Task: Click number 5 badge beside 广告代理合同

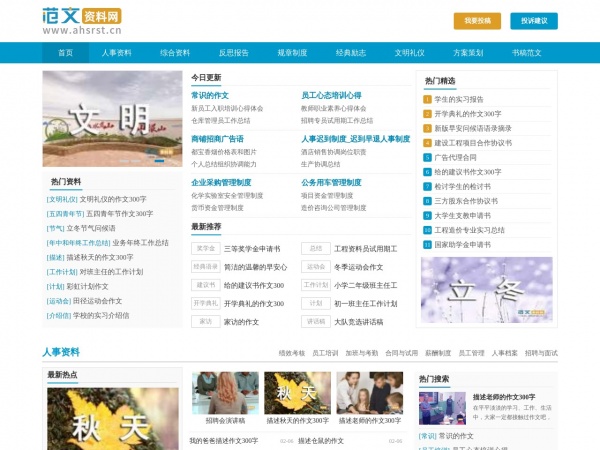Action: pos(427,157)
